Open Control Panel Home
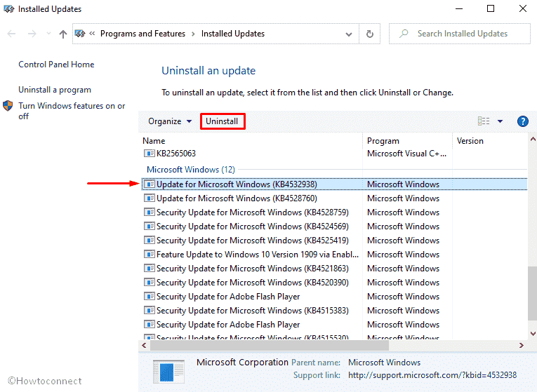The image size is (537, 392). click(x=56, y=65)
